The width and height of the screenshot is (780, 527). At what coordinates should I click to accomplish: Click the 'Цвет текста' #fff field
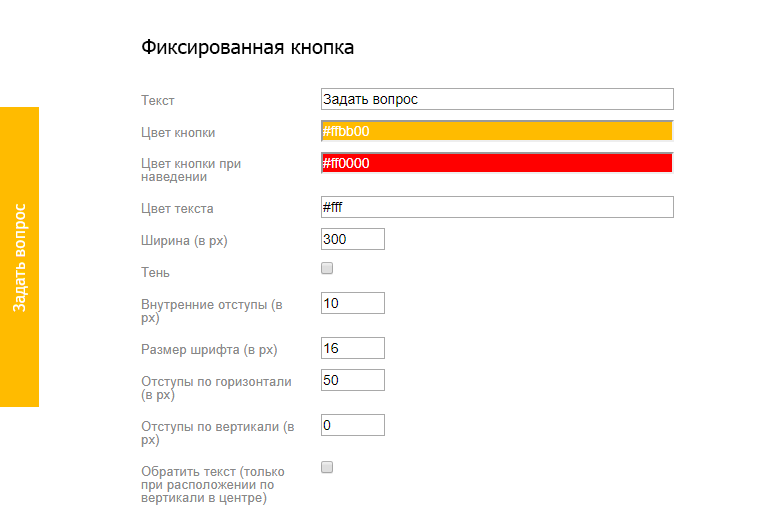point(497,207)
